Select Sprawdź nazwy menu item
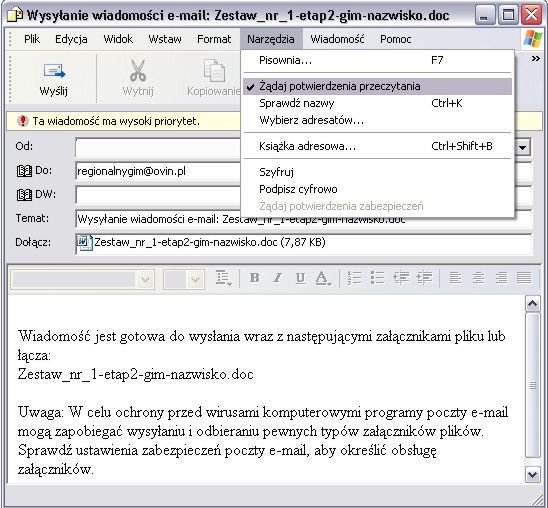Viewport: 548px width, 508px height. coord(377,103)
